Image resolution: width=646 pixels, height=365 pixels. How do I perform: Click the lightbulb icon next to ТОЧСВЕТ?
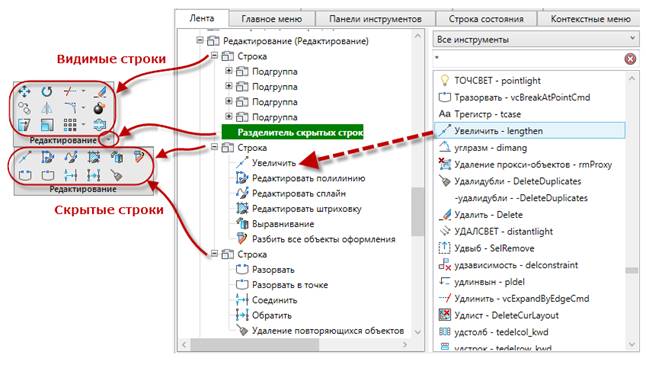coord(445,80)
